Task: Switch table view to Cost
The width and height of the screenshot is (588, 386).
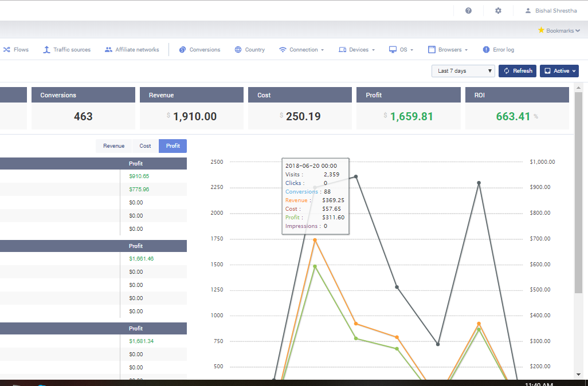Action: click(146, 146)
